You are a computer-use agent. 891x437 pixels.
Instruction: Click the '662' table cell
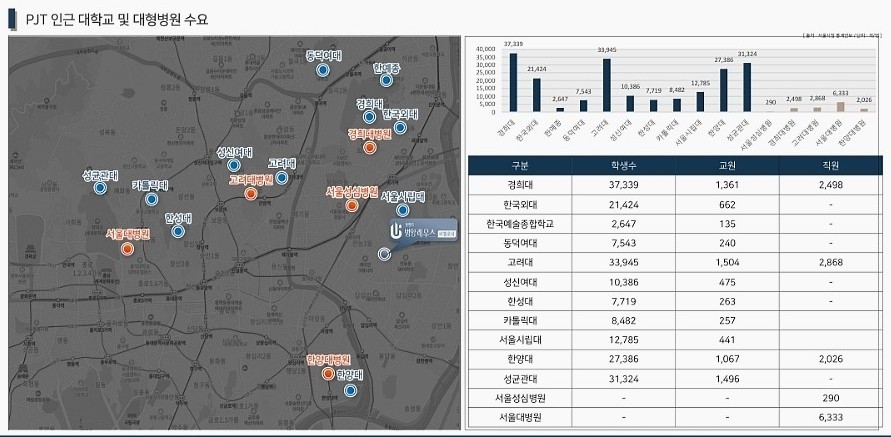[x=727, y=205]
